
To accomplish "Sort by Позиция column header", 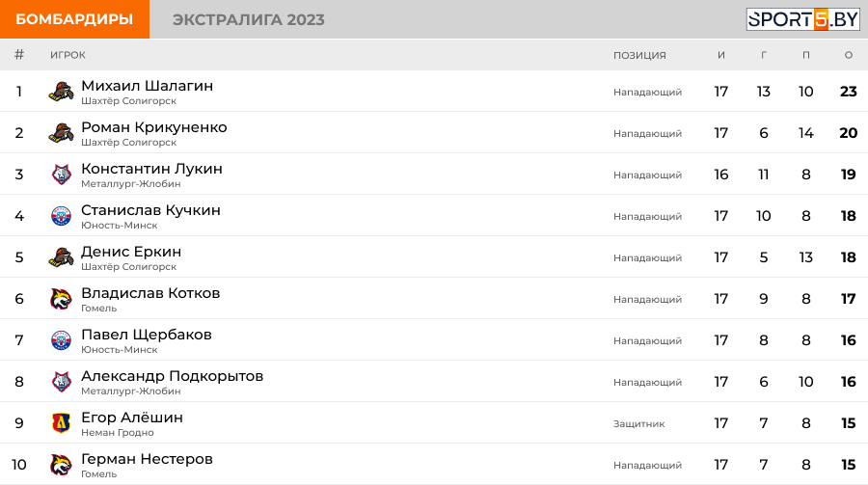I will tap(639, 55).
